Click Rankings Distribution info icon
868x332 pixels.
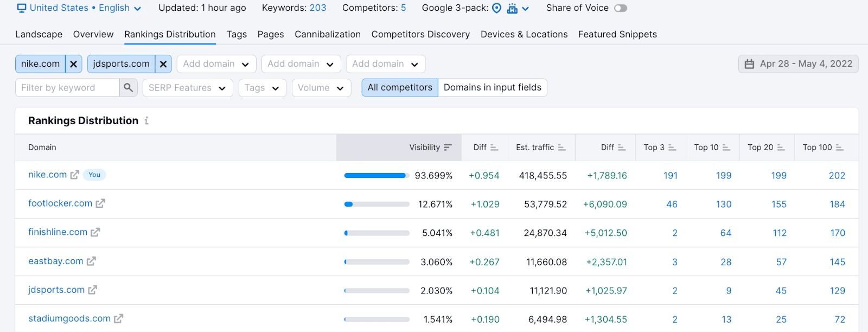(146, 120)
